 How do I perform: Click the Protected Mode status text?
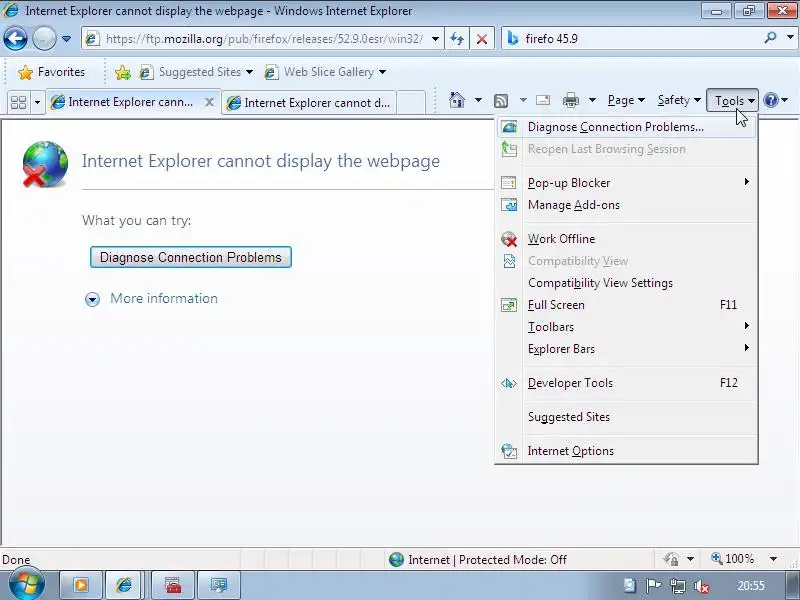pyautogui.click(x=513, y=560)
